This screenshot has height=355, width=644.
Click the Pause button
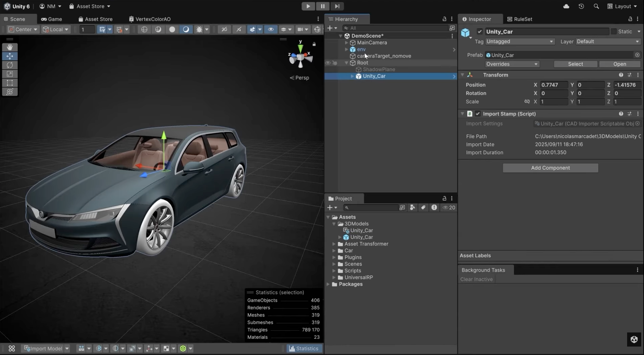[322, 6]
